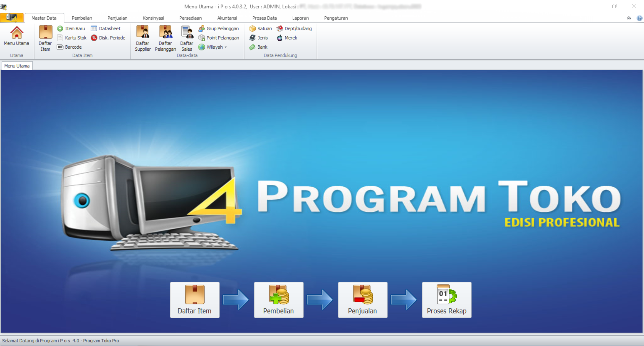
Task: Click the Penjualan workflow button
Action: click(362, 300)
